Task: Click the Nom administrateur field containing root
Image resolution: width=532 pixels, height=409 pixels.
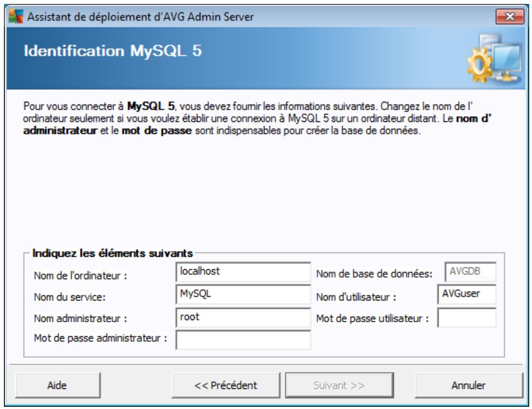Action: coord(243,317)
